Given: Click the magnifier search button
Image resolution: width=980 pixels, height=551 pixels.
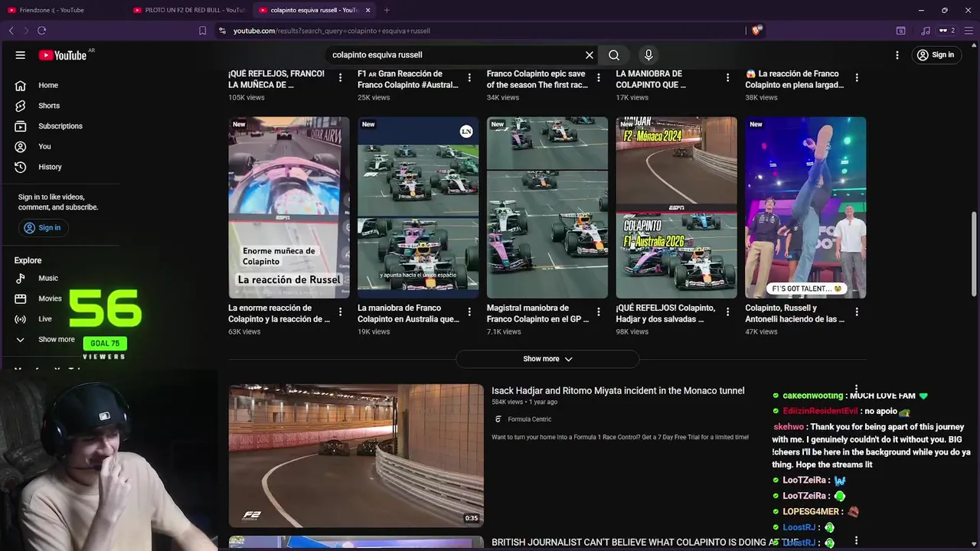Looking at the screenshot, I should (x=614, y=55).
